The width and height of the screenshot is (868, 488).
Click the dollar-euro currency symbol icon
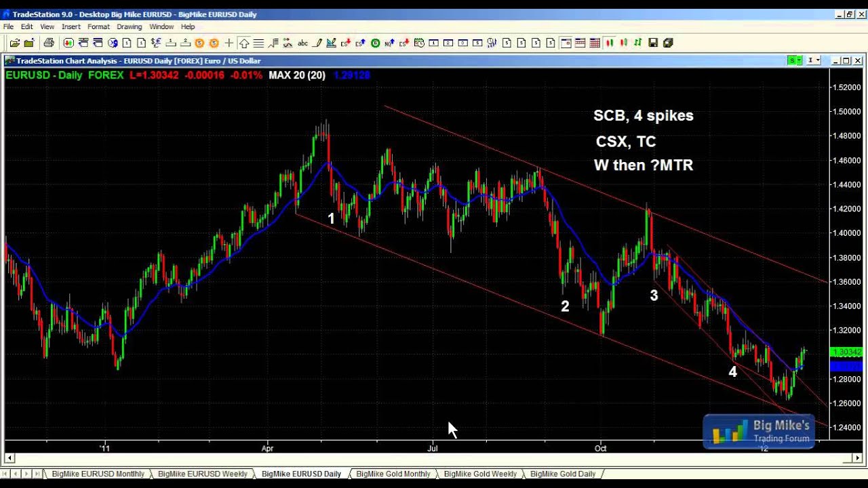click(156, 43)
